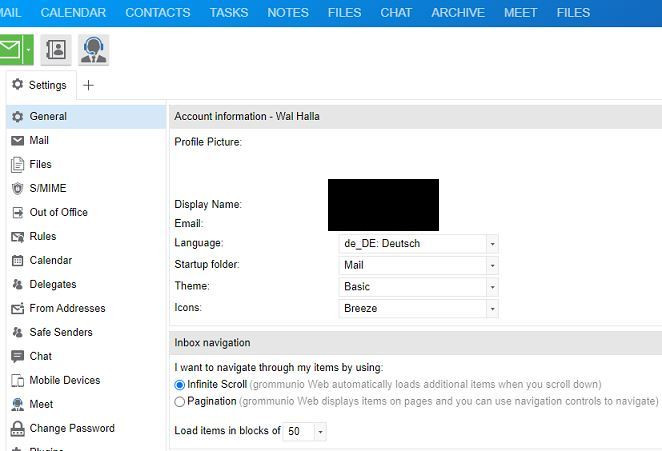This screenshot has width=662, height=451.
Task: Select Pagination radio option
Action: [180, 401]
